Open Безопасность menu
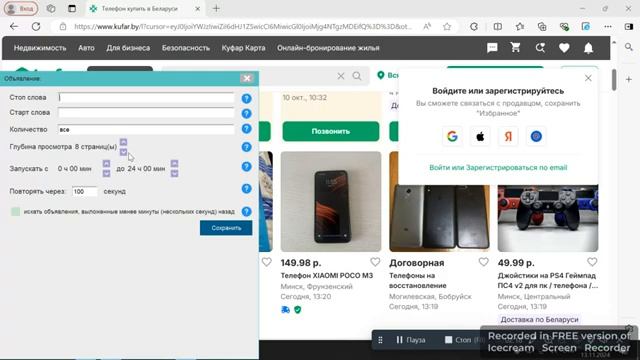 point(186,48)
